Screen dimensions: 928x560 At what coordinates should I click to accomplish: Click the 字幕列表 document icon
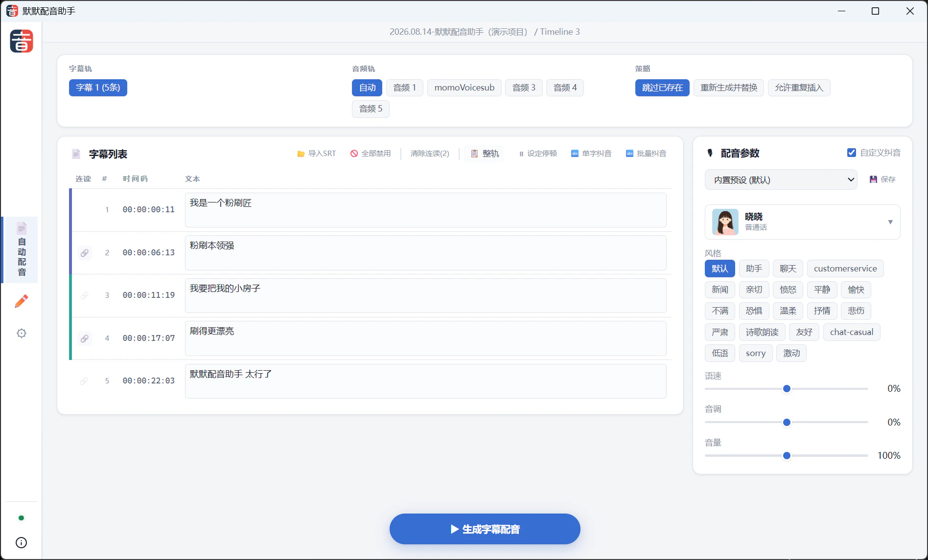click(x=76, y=154)
